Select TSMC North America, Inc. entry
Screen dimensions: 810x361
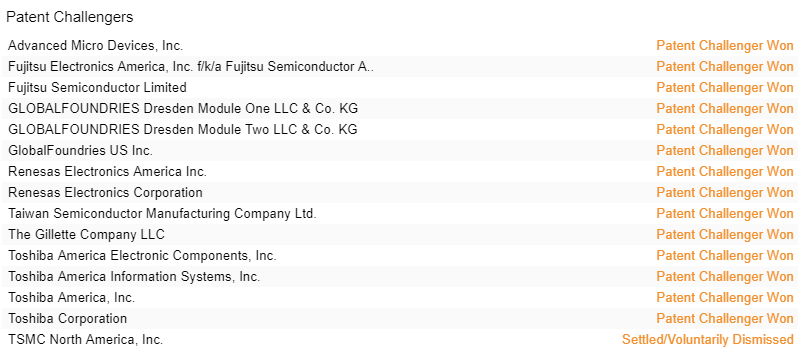(86, 340)
